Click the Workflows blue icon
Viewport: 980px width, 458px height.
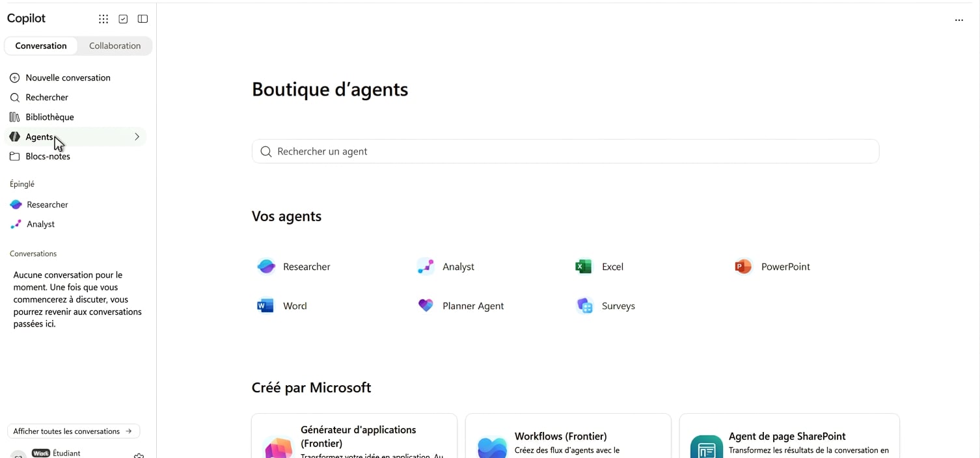pos(492,448)
